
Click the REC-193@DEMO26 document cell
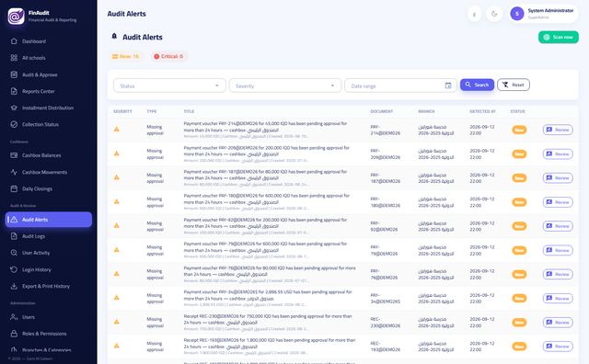(x=385, y=347)
